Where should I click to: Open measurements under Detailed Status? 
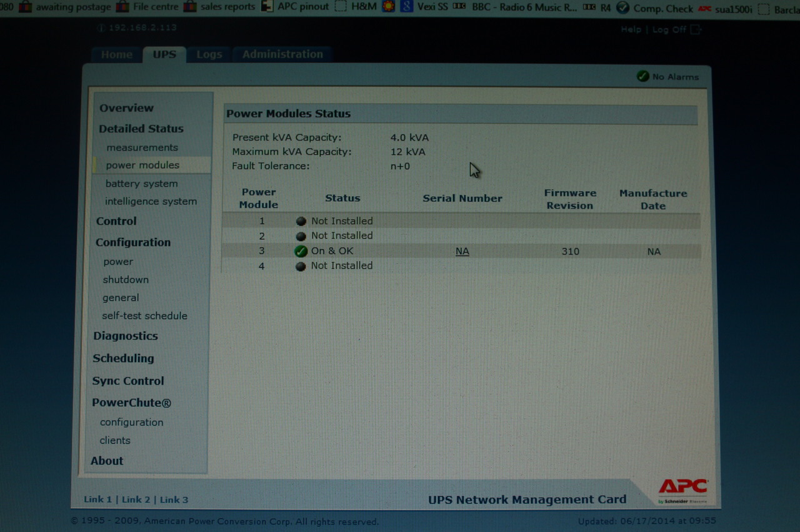click(x=142, y=147)
